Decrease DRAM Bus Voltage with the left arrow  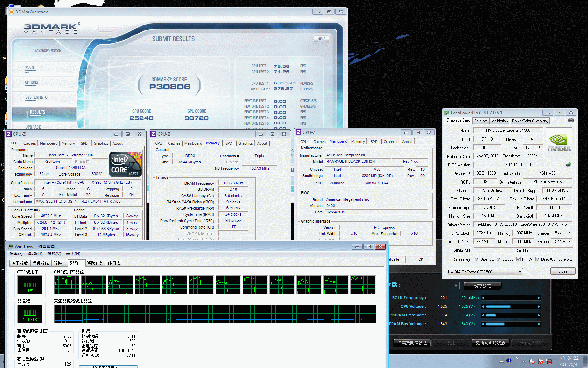[x=483, y=324]
